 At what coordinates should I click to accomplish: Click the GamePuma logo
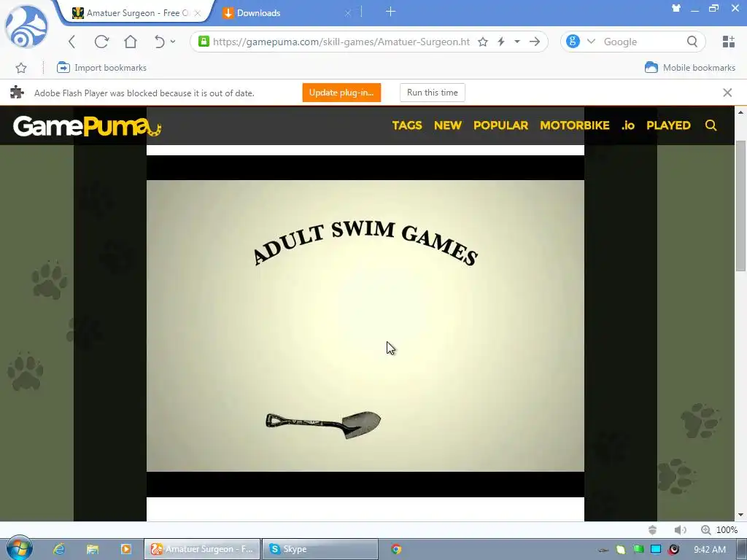pos(88,125)
